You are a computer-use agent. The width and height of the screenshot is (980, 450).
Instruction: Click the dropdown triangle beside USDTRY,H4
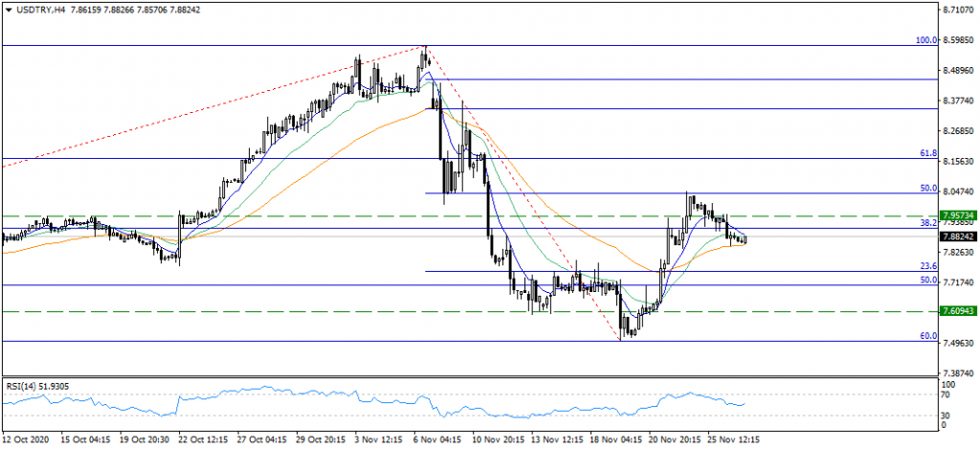pyautogui.click(x=9, y=9)
